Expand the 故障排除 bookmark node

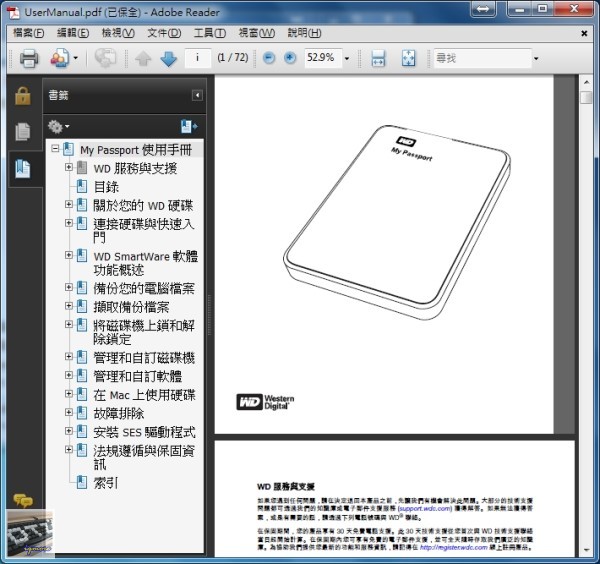pyautogui.click(x=68, y=412)
